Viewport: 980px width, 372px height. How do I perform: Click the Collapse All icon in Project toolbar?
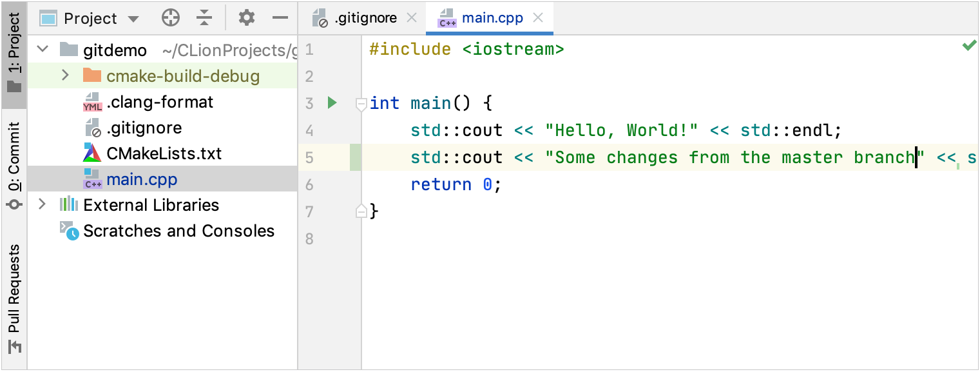pos(204,18)
